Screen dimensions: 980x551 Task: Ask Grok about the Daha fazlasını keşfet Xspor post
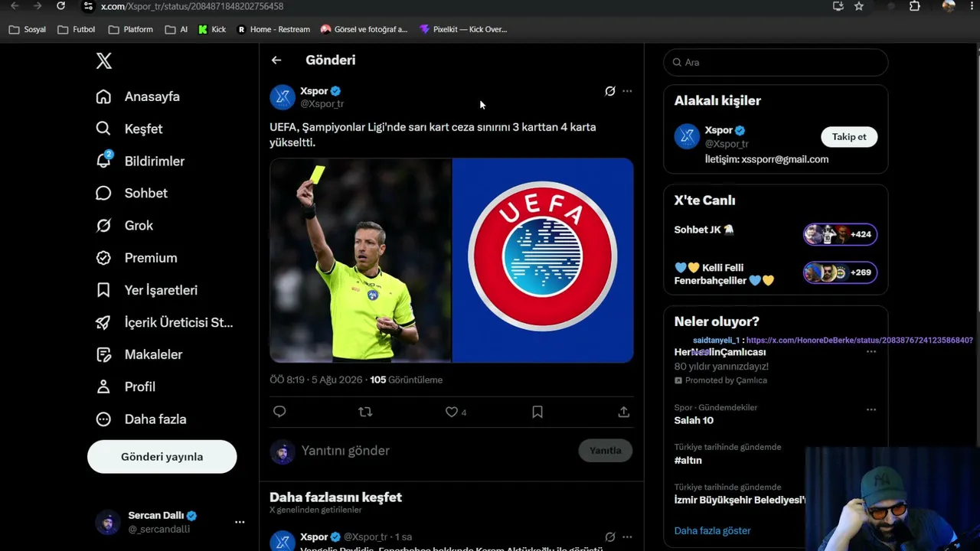pos(610,537)
